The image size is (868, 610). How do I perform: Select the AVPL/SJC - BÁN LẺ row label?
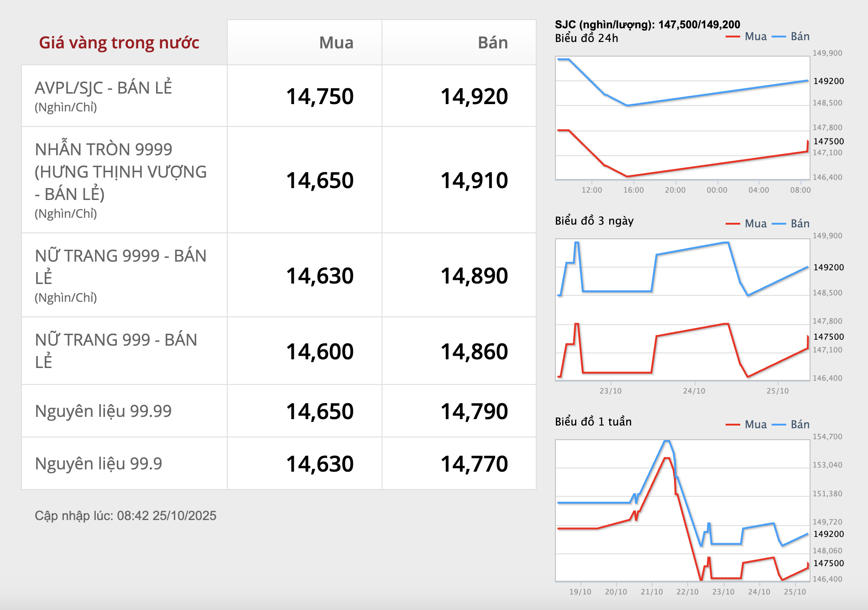pyautogui.click(x=103, y=88)
